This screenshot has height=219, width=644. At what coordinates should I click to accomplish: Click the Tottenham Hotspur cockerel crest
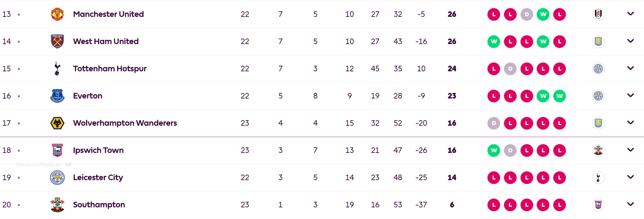[x=57, y=69]
